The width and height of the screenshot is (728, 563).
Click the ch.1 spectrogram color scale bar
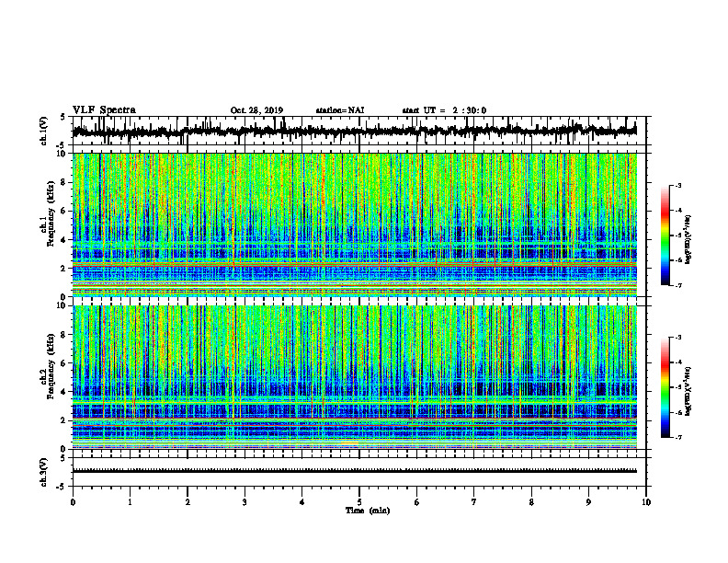665,236
